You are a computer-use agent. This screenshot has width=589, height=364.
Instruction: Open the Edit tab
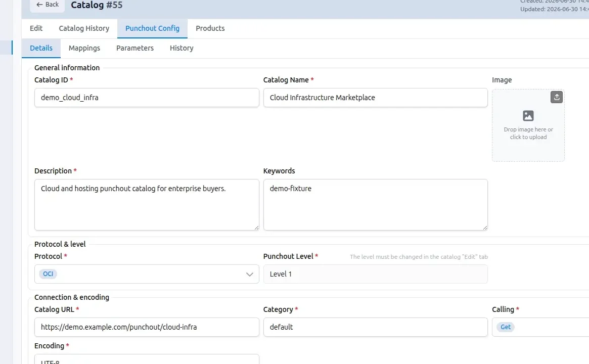point(36,28)
